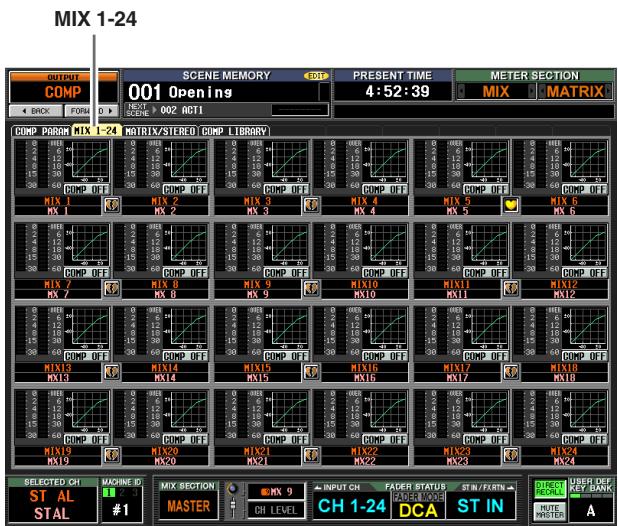
Task: Toggle the pairing heart between MIX23 and MIX24
Action: pyautogui.click(x=511, y=455)
